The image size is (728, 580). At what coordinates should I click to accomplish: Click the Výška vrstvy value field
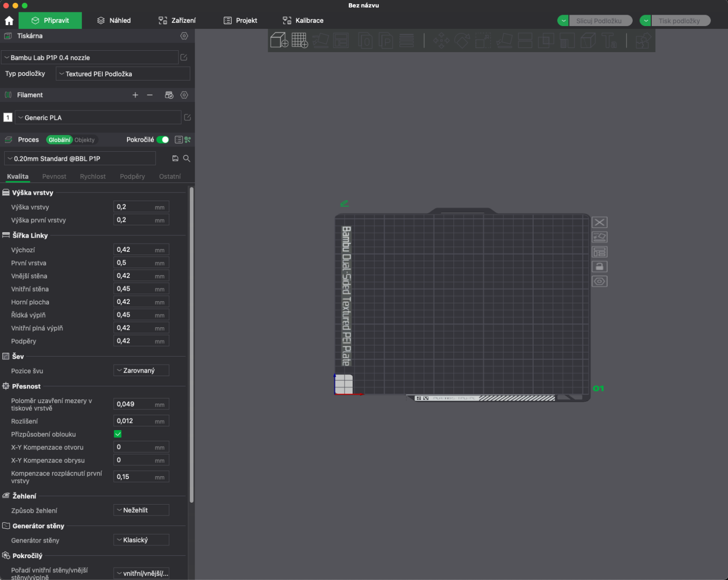[141, 207]
